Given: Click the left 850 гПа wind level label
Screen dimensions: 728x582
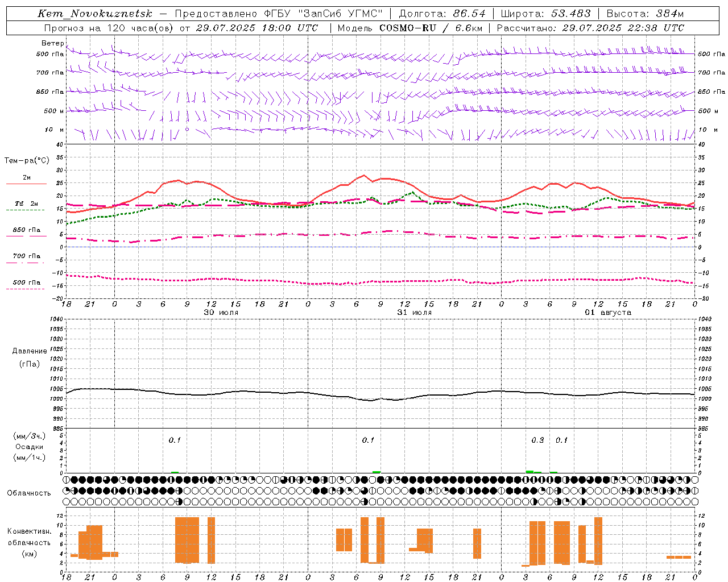Looking at the screenshot, I should 50,92.
